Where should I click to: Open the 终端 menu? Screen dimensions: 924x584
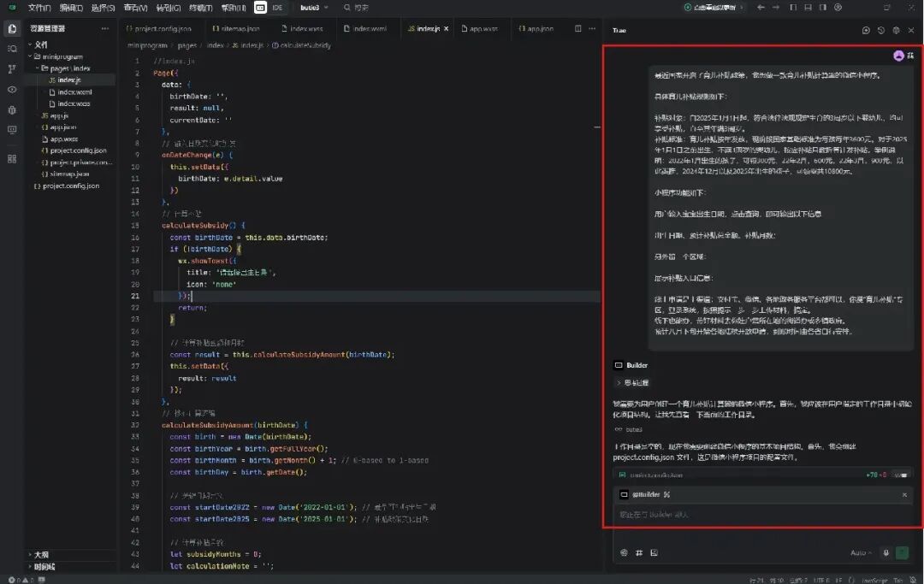(x=200, y=8)
